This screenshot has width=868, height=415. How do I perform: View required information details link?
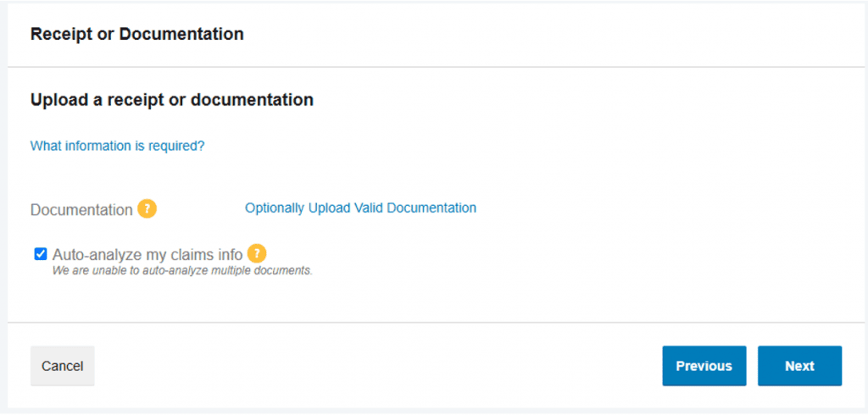pyautogui.click(x=117, y=146)
